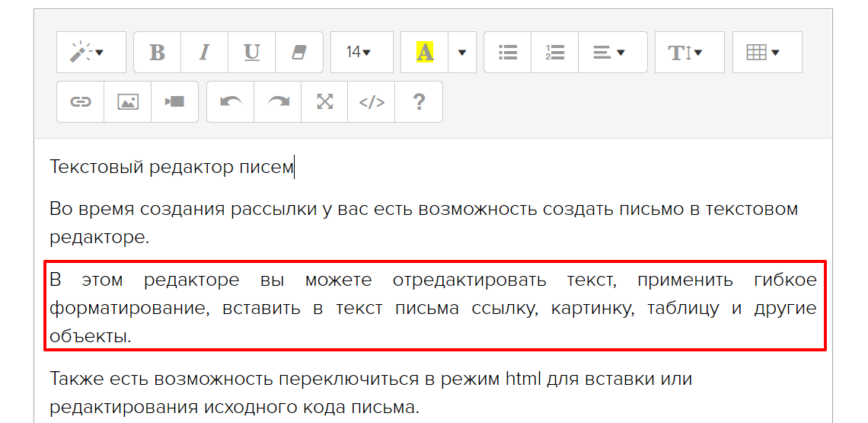Screen dimensions: 868x423
Task: Insert a picture into the letter
Action: 128,101
